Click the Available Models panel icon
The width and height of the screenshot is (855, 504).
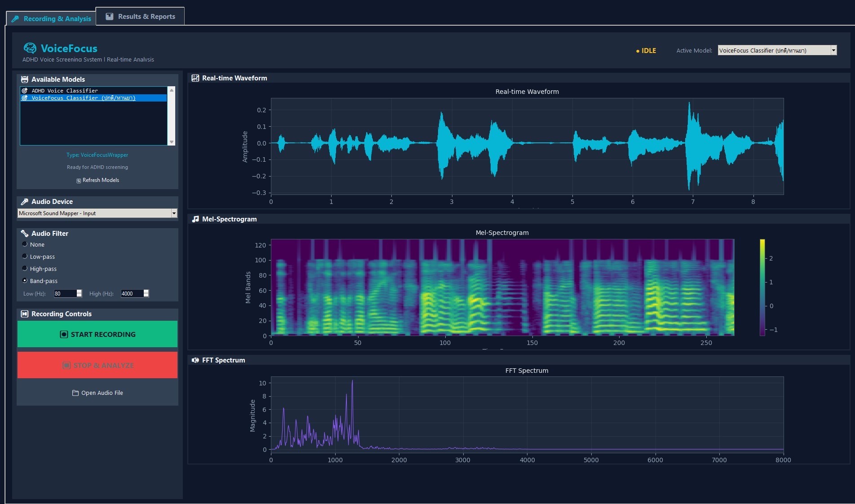click(x=25, y=80)
